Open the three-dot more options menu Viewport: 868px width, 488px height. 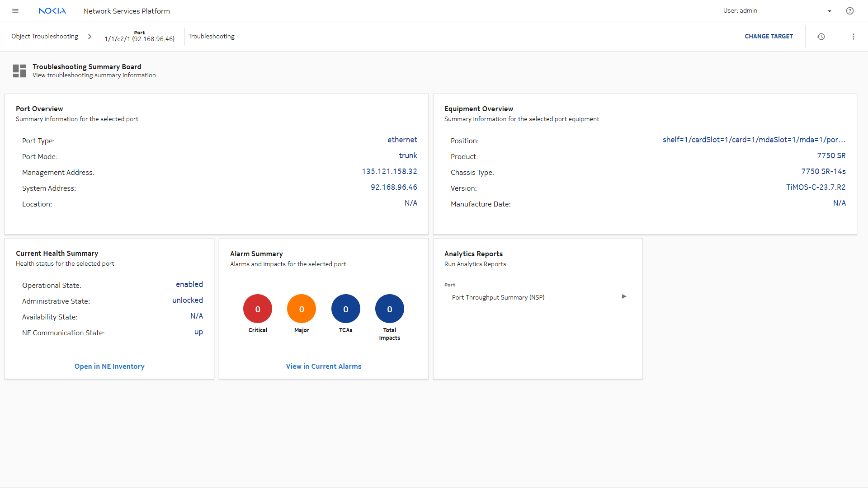pos(854,37)
